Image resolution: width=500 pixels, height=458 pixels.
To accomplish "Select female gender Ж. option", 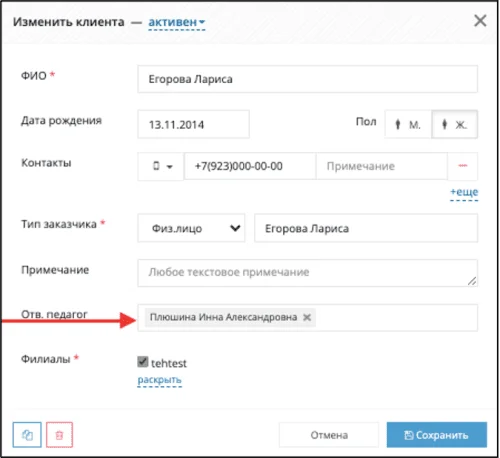I will click(x=455, y=124).
